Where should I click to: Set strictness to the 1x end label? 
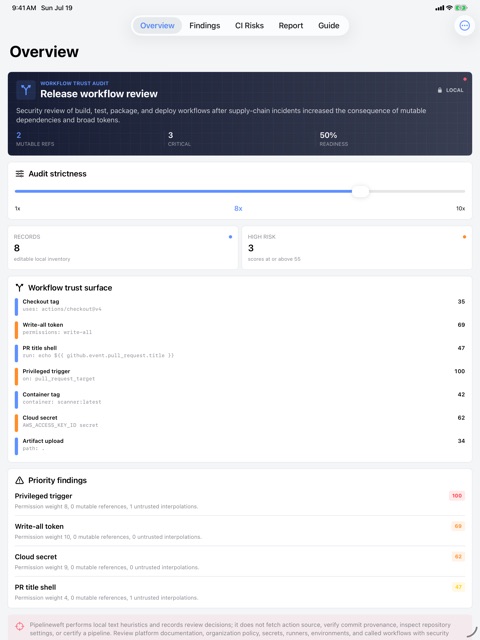click(x=18, y=209)
